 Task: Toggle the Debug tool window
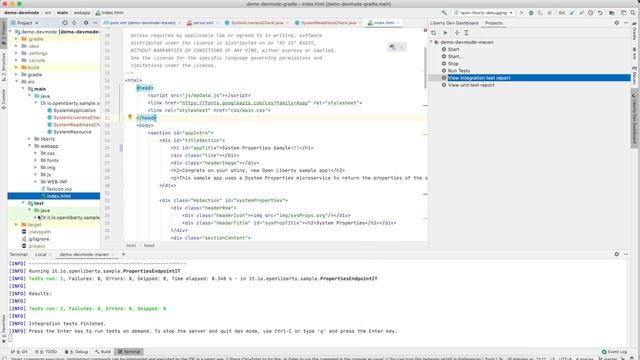[x=77, y=351]
